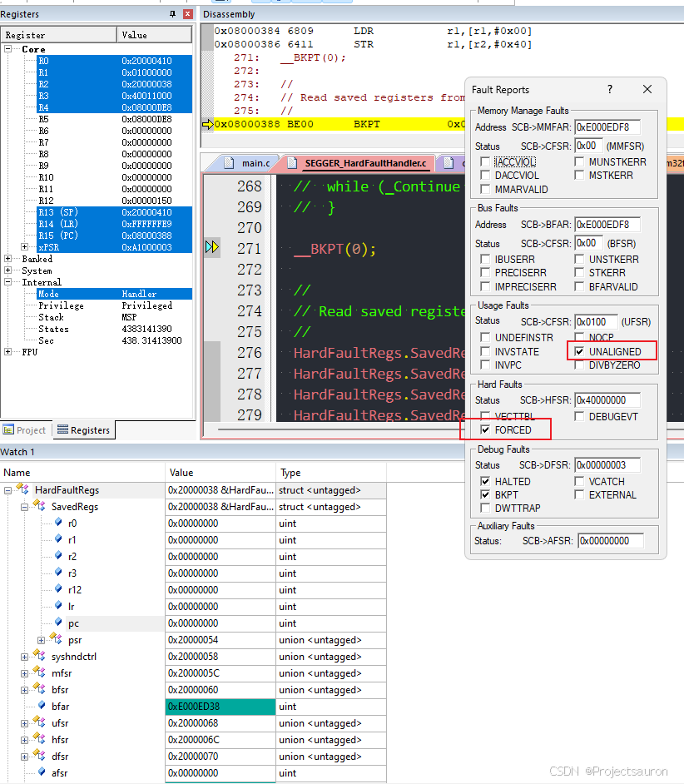Switch to the Project tab
Image resolution: width=684 pixels, height=784 pixels.
tap(25, 430)
